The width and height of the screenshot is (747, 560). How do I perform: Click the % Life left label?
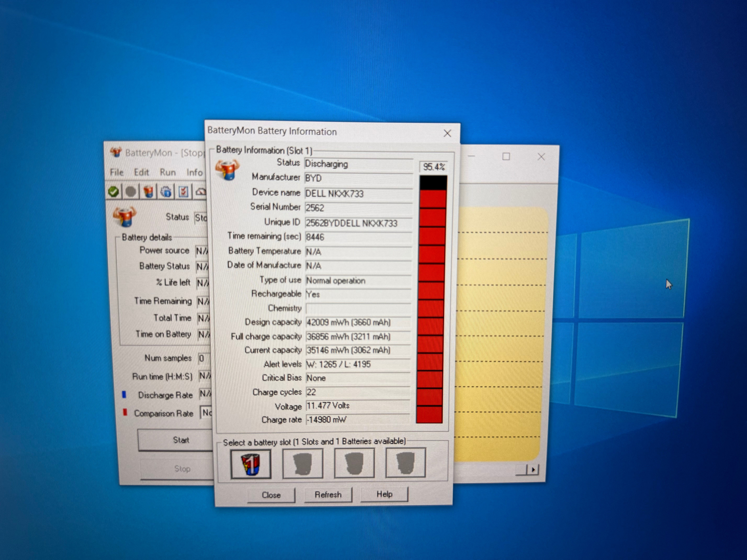[173, 282]
